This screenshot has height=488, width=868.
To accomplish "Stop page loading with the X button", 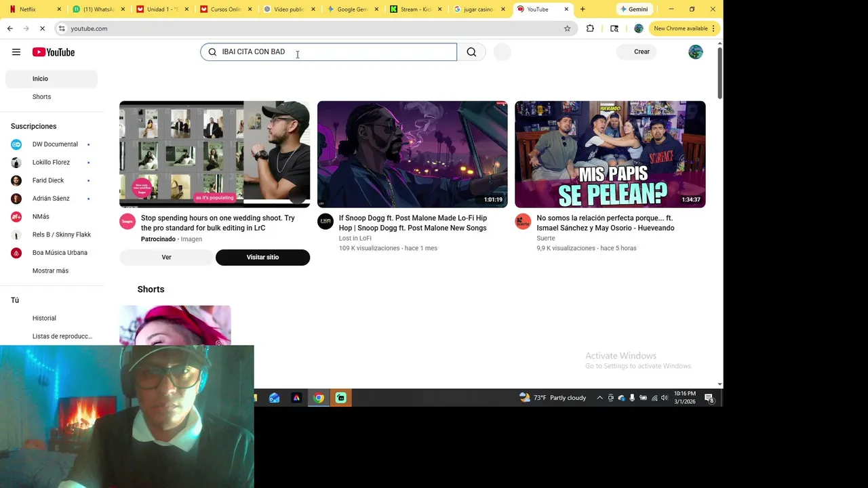I will [42, 28].
